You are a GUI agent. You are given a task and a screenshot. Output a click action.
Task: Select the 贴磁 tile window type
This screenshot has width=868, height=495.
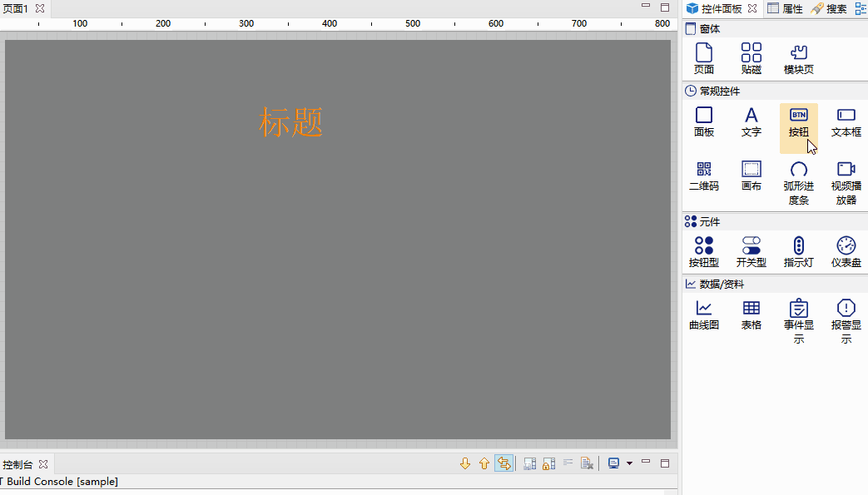(751, 59)
